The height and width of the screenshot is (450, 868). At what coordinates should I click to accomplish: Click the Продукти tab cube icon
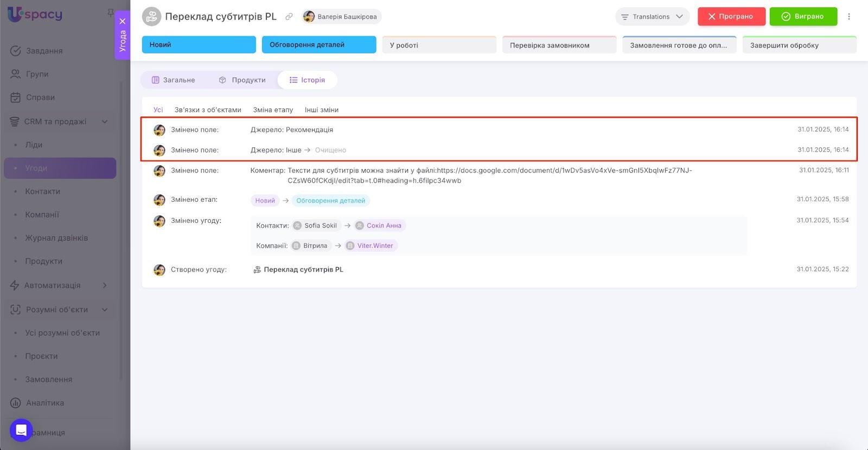tap(222, 80)
